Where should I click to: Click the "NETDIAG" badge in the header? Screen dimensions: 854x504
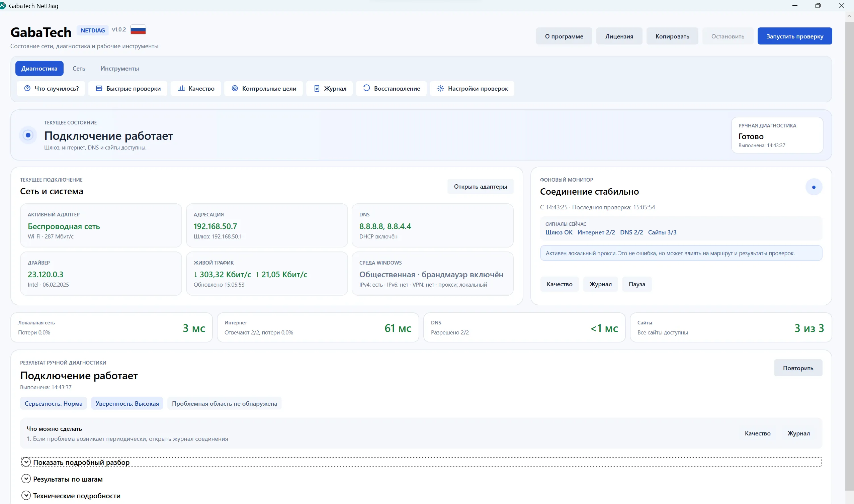tap(92, 30)
